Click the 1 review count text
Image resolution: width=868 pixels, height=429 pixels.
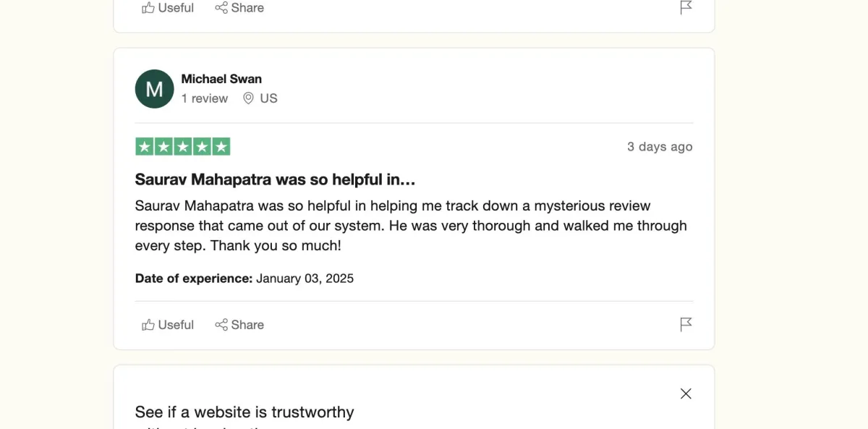tap(205, 98)
